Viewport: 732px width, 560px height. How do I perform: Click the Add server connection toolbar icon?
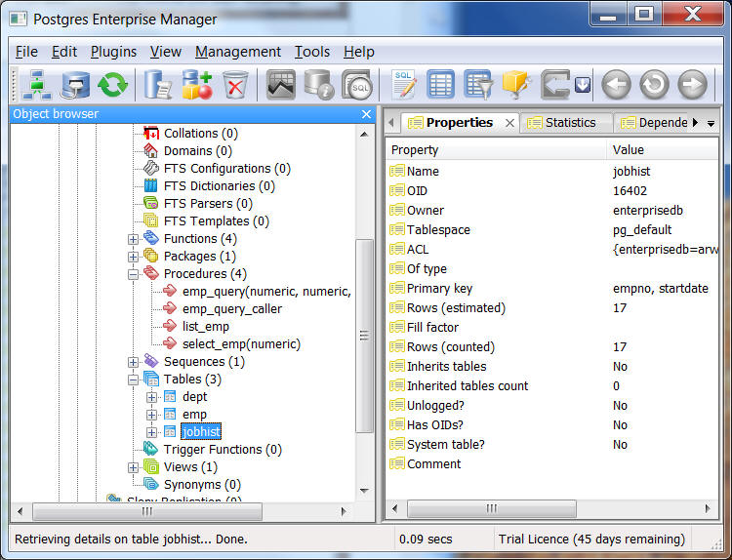(x=36, y=85)
